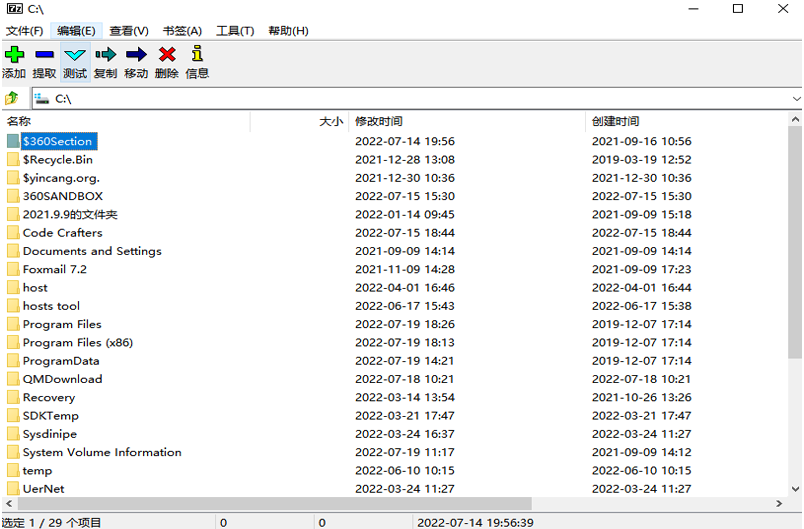Open the 工具(T) menu
804x529 pixels.
(235, 31)
